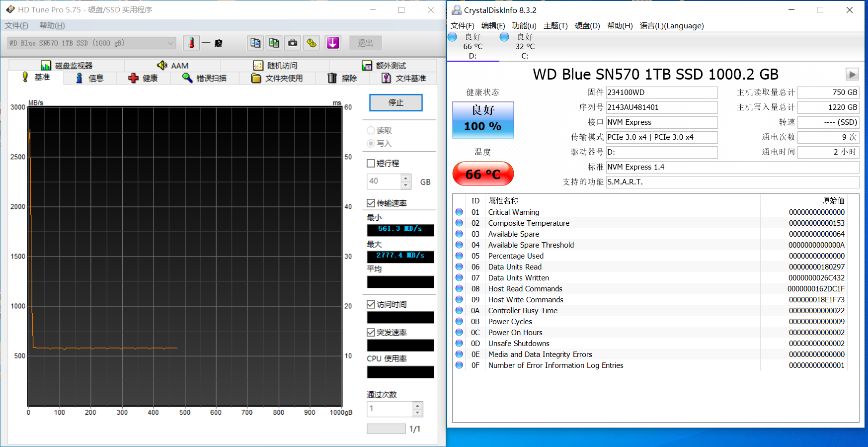Viewport: 868px width, 447px height.
Task: Increase the short stroke GB spinner value
Action: 406,178
